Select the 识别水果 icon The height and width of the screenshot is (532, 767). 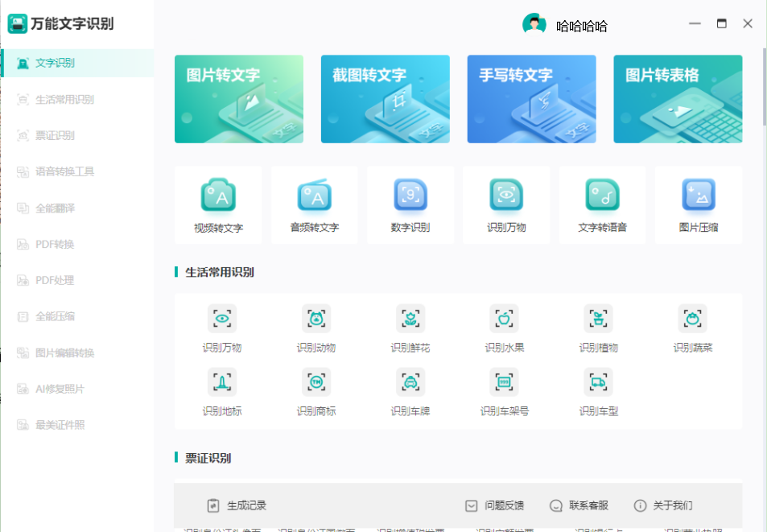point(505,319)
